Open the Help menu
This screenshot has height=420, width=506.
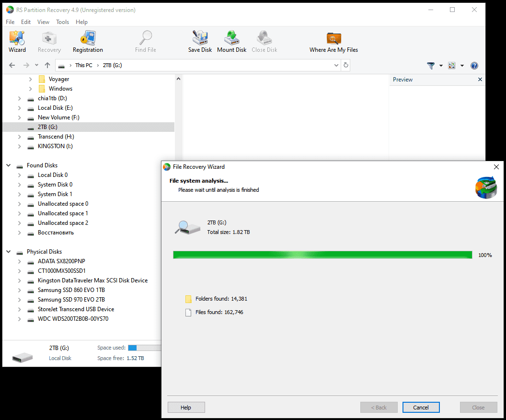81,22
